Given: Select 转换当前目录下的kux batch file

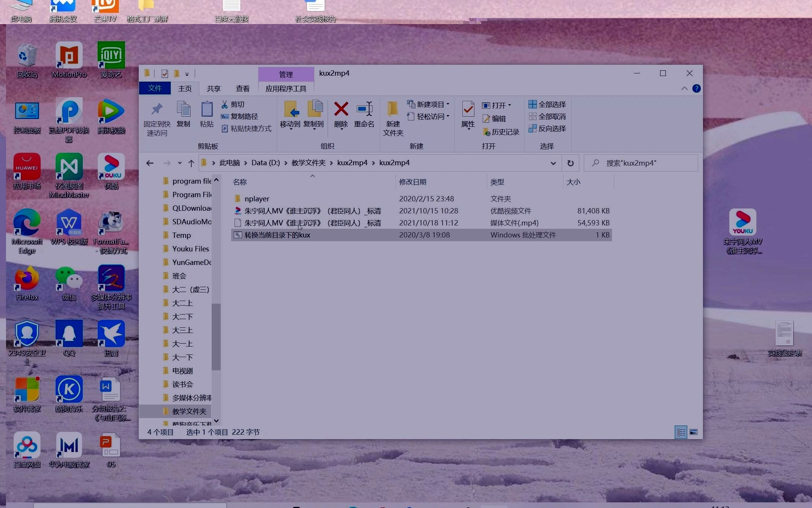Looking at the screenshot, I should (421, 235).
